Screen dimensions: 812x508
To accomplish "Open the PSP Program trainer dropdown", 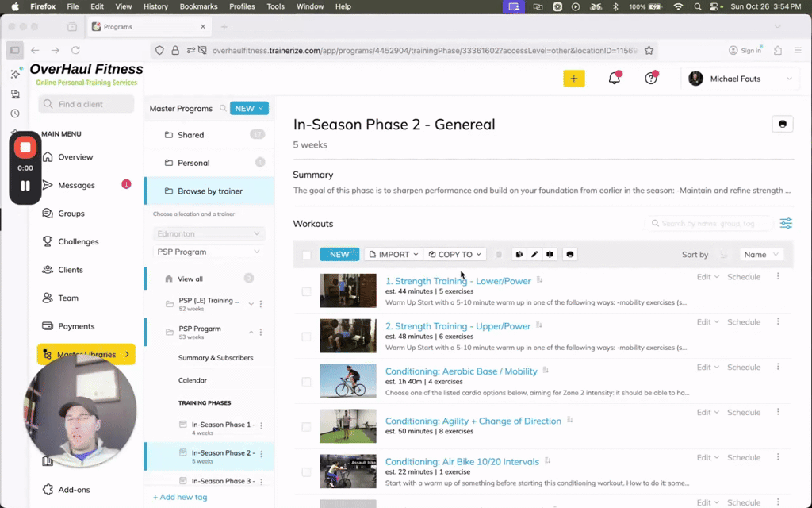I will (209, 252).
